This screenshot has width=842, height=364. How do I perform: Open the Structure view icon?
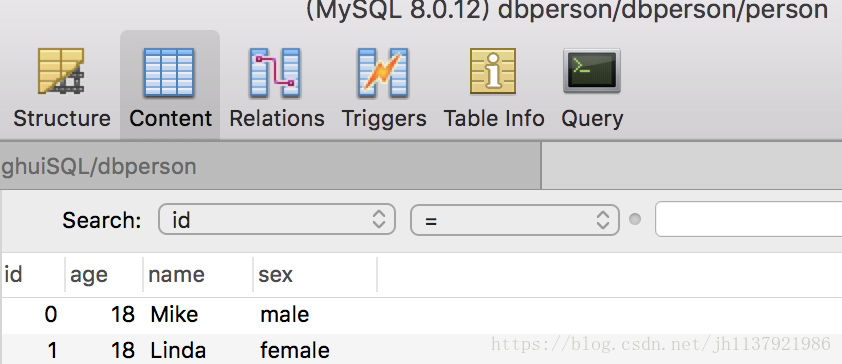tap(61, 71)
